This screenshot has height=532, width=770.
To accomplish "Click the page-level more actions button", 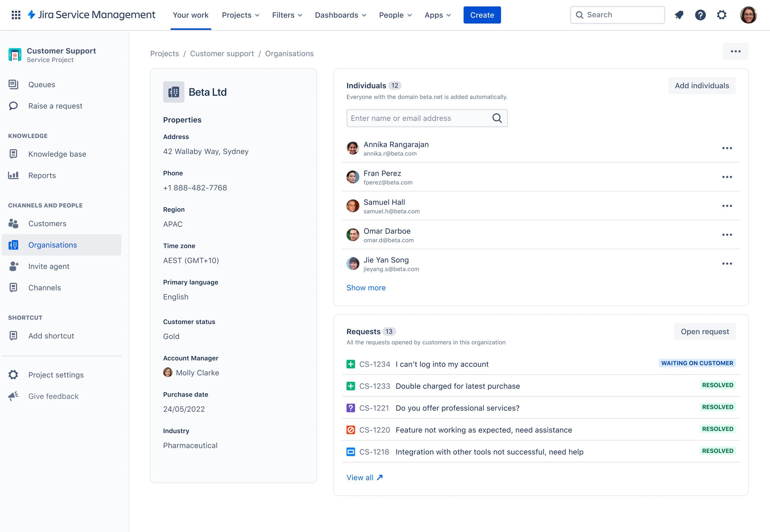I will tap(735, 51).
